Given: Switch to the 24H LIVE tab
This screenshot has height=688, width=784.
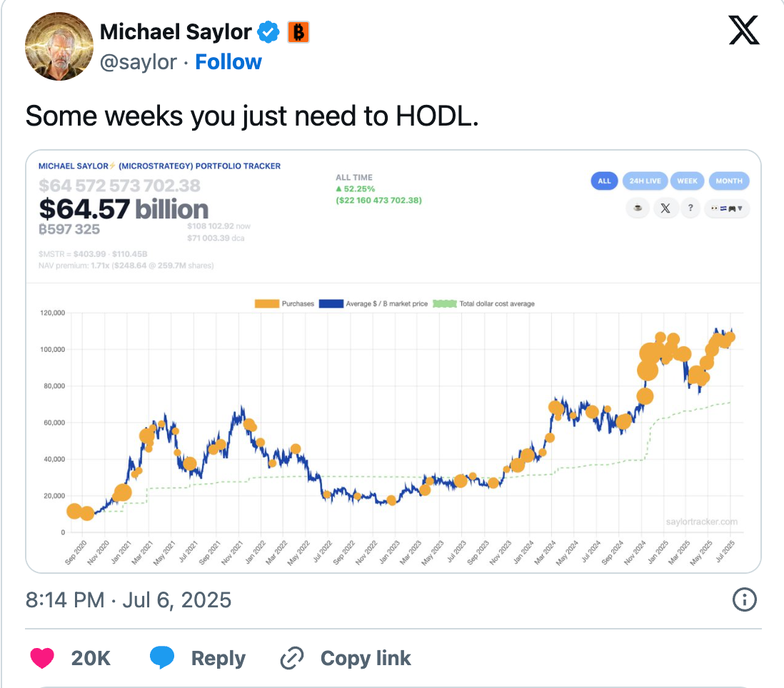Looking at the screenshot, I should point(645,181).
